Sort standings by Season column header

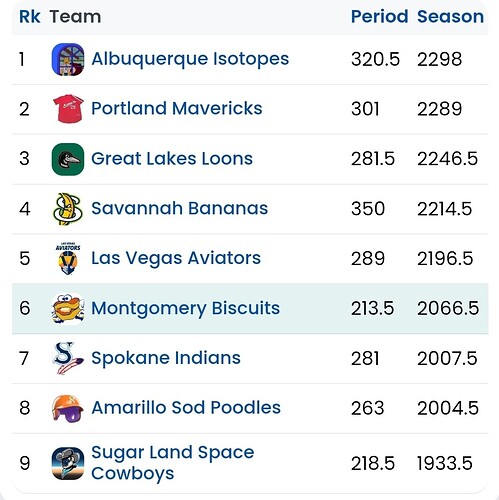point(450,16)
